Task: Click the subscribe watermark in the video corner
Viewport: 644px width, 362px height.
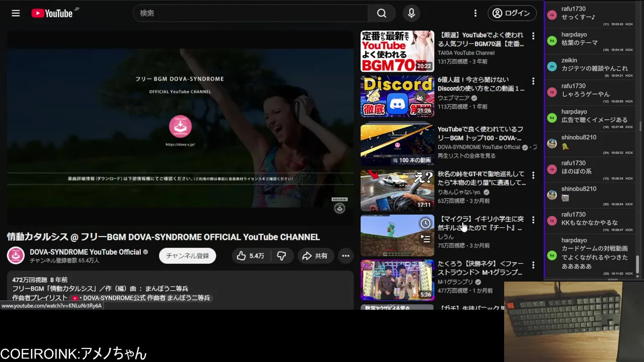Action: pyautogui.click(x=340, y=206)
